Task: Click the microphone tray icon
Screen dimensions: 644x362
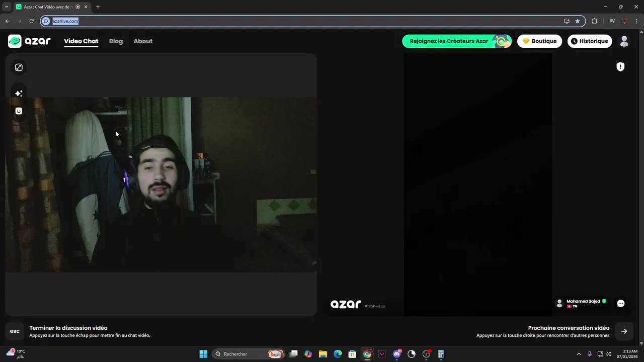Action: [590, 354]
